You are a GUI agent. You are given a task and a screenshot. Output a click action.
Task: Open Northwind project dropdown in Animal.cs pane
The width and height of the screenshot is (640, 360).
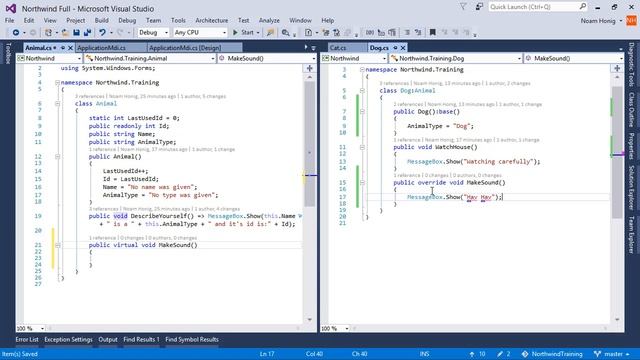pyautogui.click(x=49, y=58)
